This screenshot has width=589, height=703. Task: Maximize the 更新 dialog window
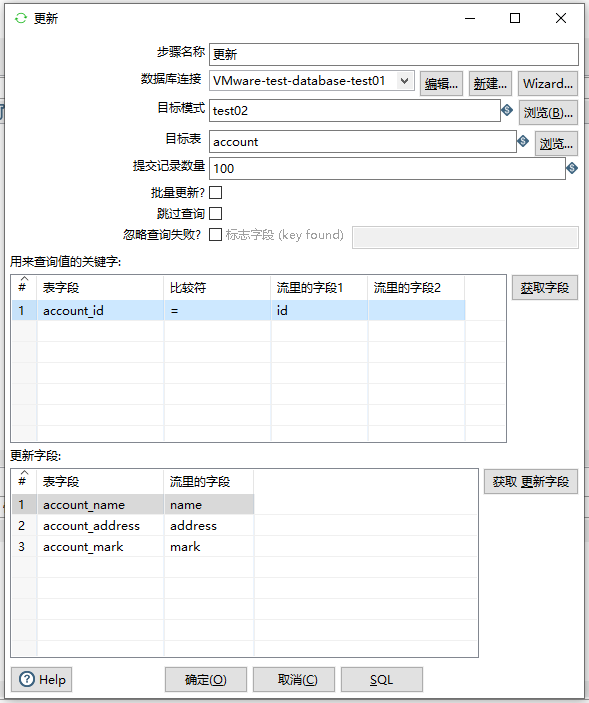pos(515,18)
